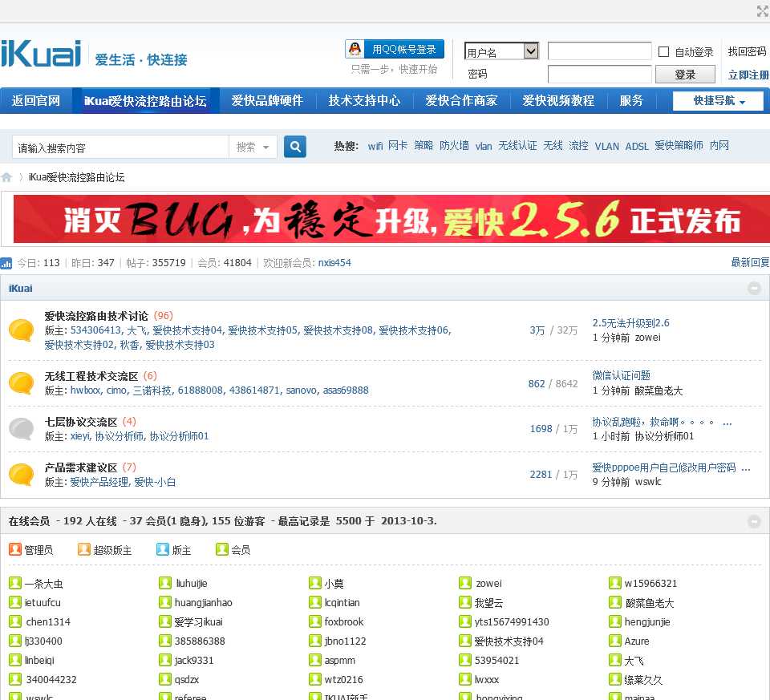Open the 立即注册 link
770x700 pixels.
coord(748,75)
